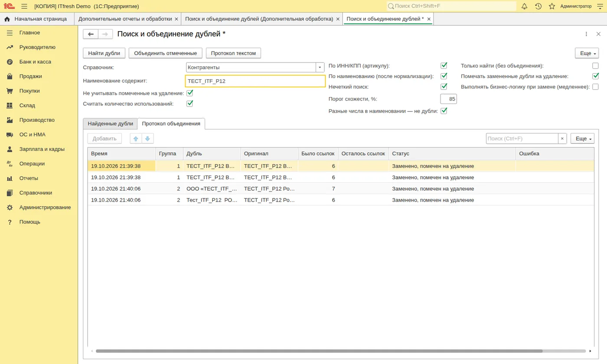
Task: Open the Еще menu beside protocol search
Action: click(x=582, y=139)
